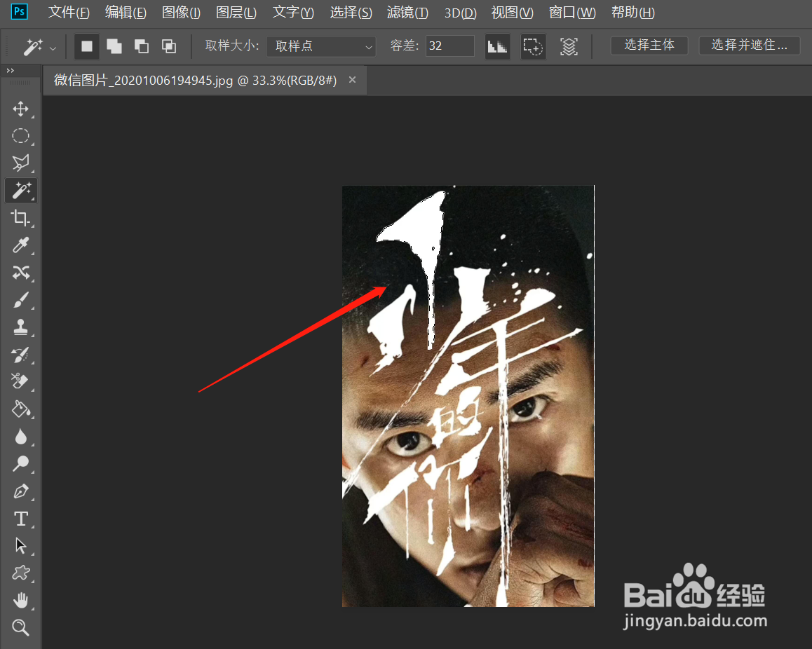Screen dimensions: 812x649
Task: Open the 文件(F) menu
Action: [x=69, y=13]
